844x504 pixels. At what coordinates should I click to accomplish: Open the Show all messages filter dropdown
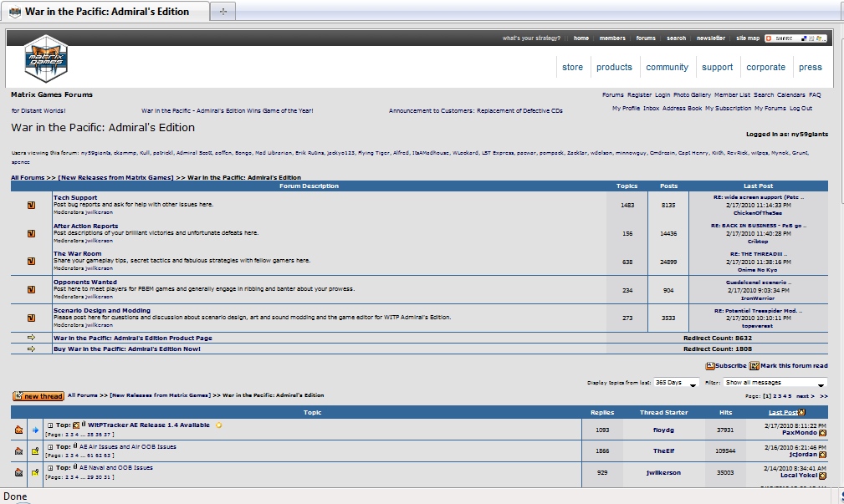pyautogui.click(x=775, y=383)
